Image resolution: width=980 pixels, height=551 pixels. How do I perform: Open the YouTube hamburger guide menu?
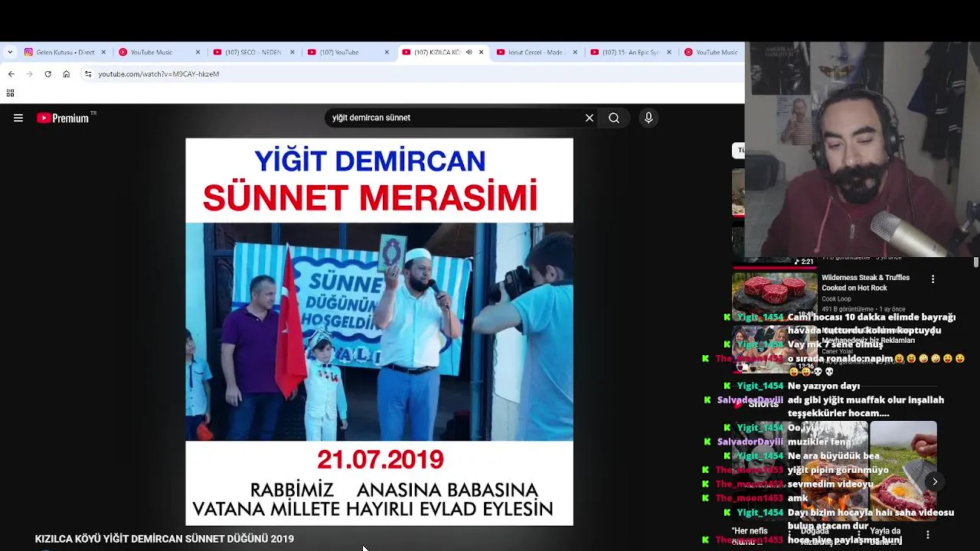[18, 118]
